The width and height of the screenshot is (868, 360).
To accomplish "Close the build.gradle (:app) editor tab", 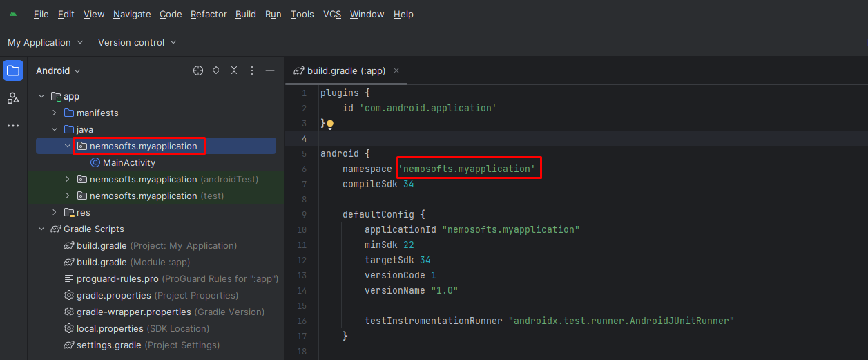I will [396, 70].
